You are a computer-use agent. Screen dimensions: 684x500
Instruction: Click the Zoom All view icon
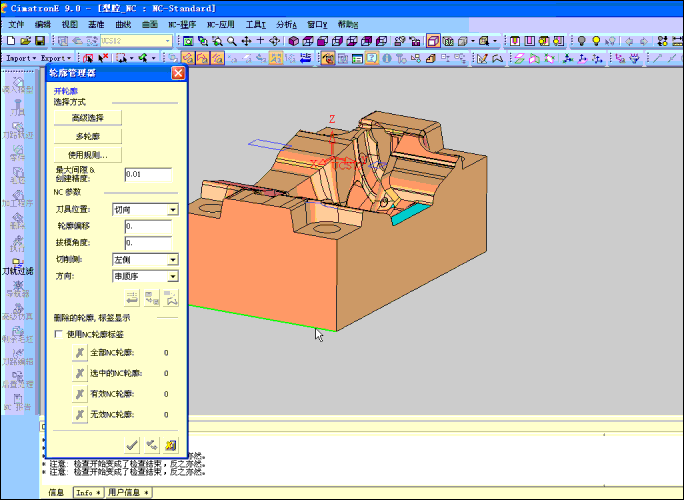coord(188,41)
